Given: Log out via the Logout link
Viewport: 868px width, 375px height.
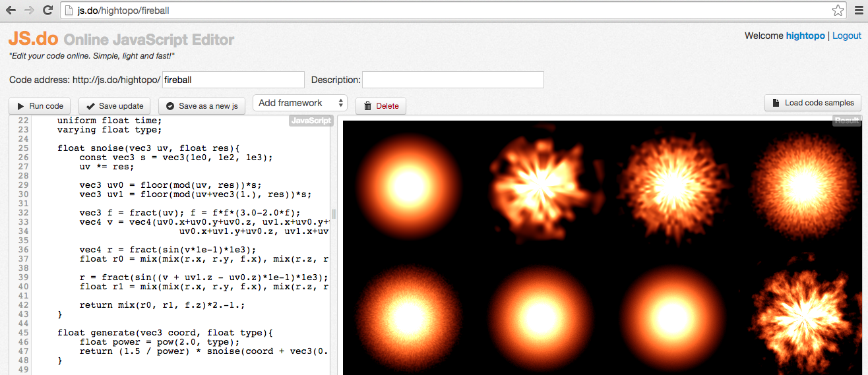Looking at the screenshot, I should pyautogui.click(x=847, y=36).
